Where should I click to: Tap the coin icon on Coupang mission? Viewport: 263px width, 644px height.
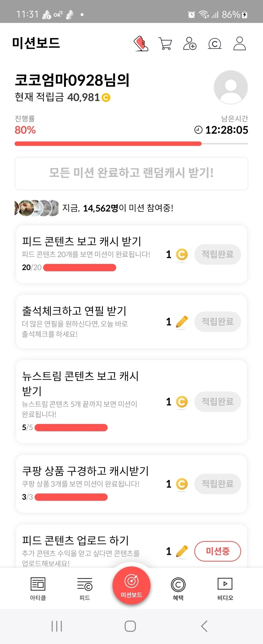182,484
